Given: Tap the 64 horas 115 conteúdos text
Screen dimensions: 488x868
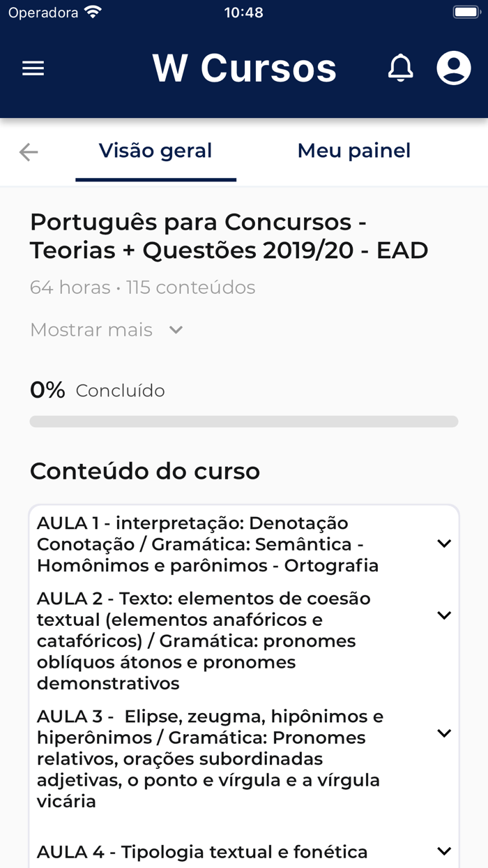Looking at the screenshot, I should [142, 287].
